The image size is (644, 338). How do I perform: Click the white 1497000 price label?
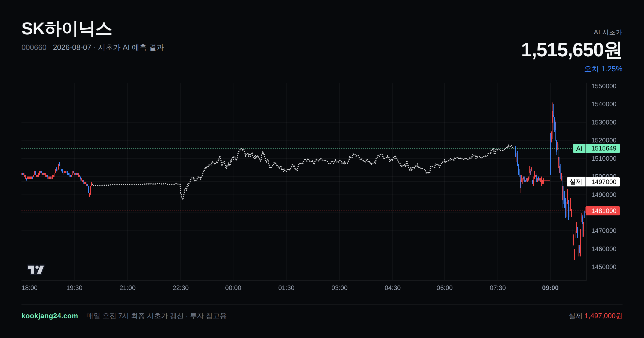[603, 182]
